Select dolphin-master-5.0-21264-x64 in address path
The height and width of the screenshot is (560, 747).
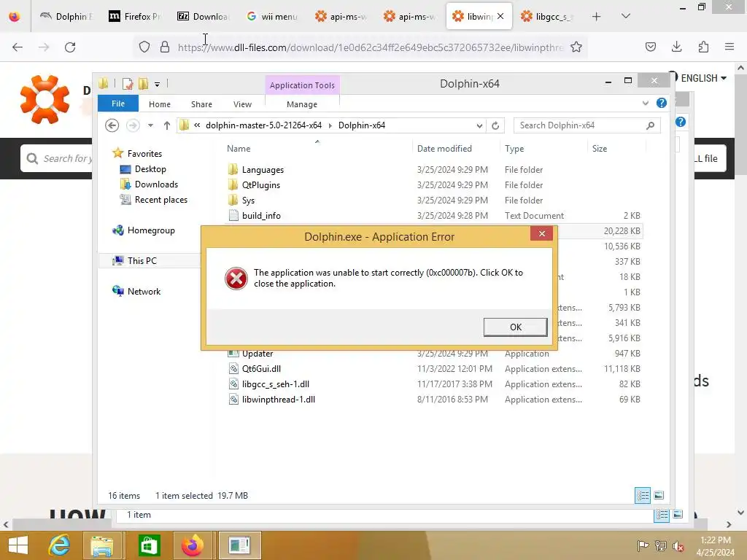tap(263, 125)
